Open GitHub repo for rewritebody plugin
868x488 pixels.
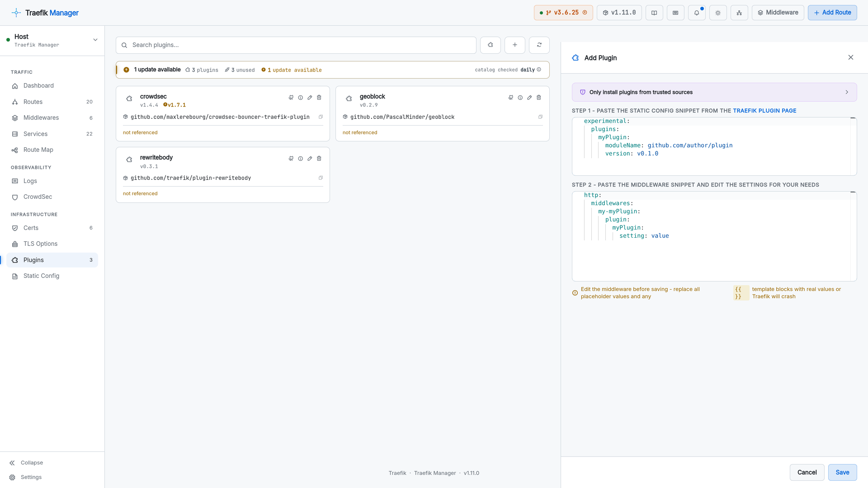coord(291,159)
